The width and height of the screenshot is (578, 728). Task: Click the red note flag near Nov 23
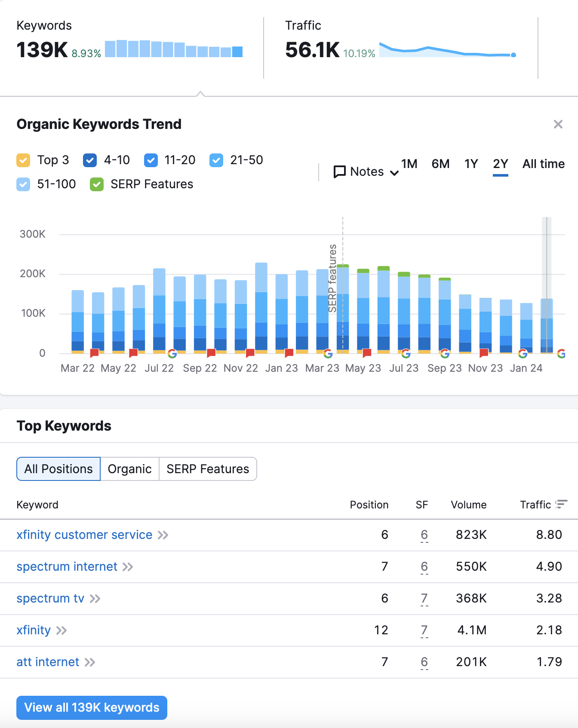[x=484, y=353]
